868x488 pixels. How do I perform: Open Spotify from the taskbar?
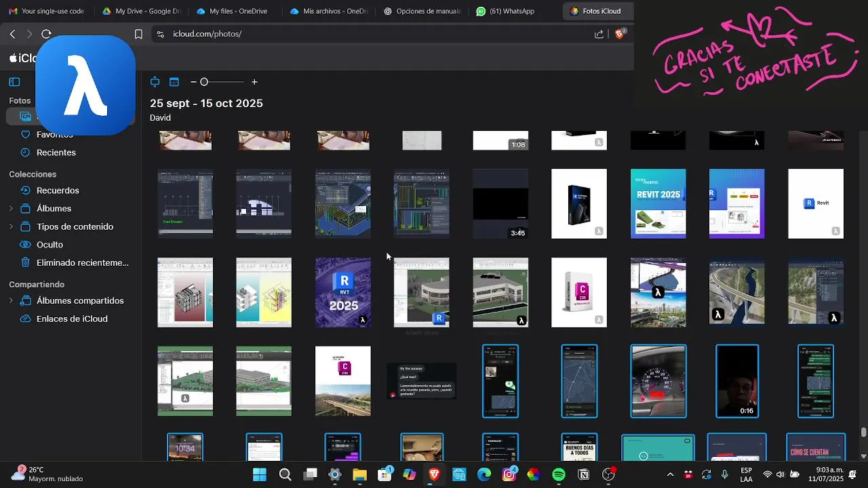tap(559, 474)
